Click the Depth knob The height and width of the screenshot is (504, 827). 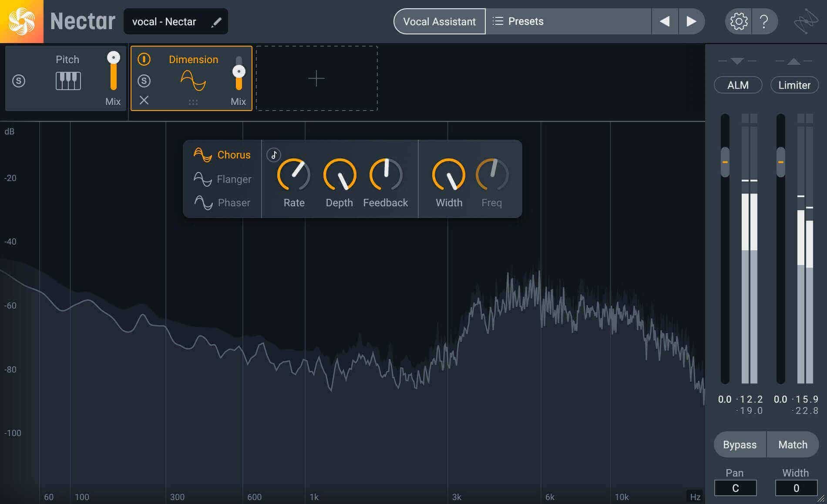340,175
